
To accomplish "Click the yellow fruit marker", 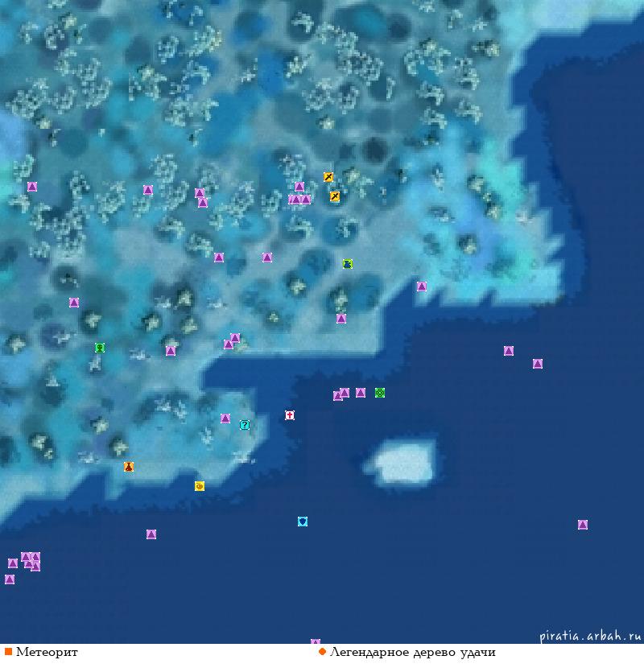I will [x=200, y=485].
